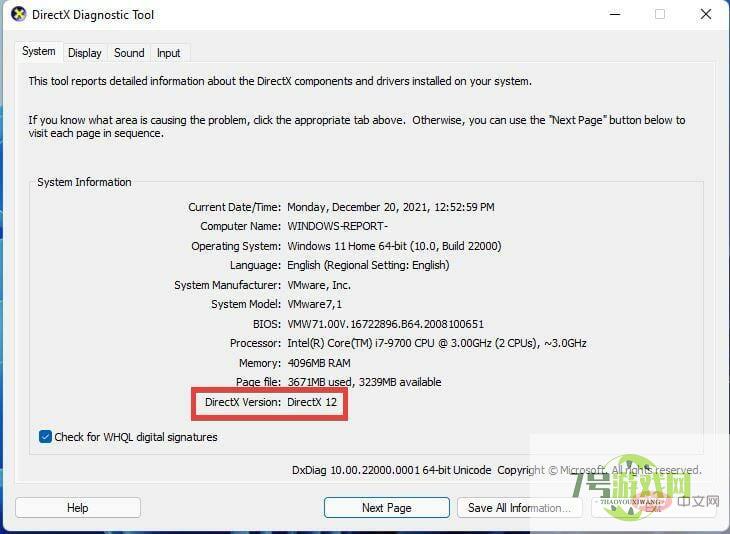Click English (Regional Setting: English) value

pos(368,265)
